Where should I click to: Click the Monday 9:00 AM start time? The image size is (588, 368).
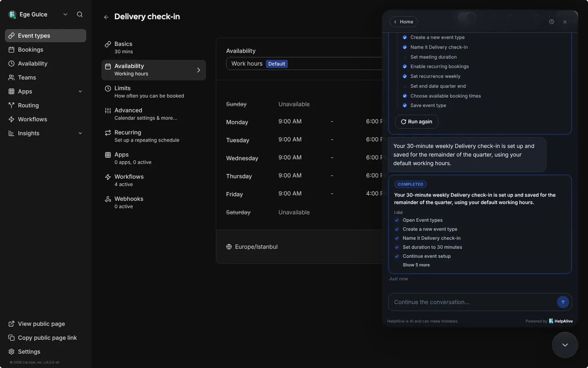click(290, 121)
